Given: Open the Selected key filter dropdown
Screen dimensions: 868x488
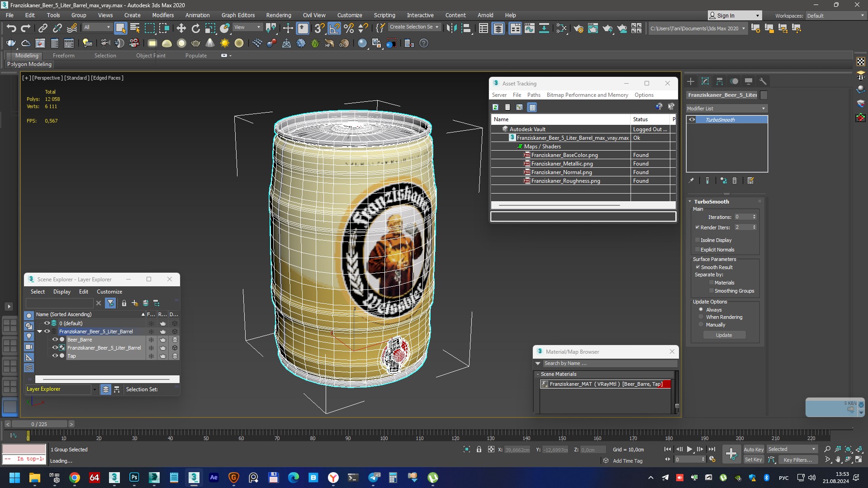Looking at the screenshot, I should pyautogui.click(x=792, y=449).
